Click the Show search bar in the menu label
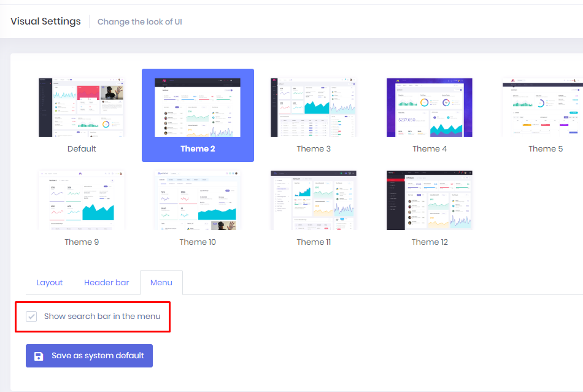Image resolution: width=583 pixels, height=392 pixels. (x=102, y=316)
